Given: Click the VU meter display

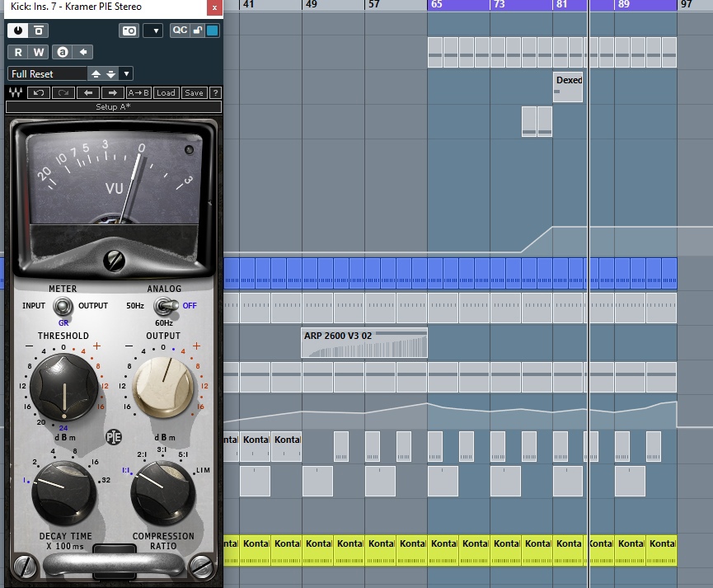Looking at the screenshot, I should coord(114,179).
